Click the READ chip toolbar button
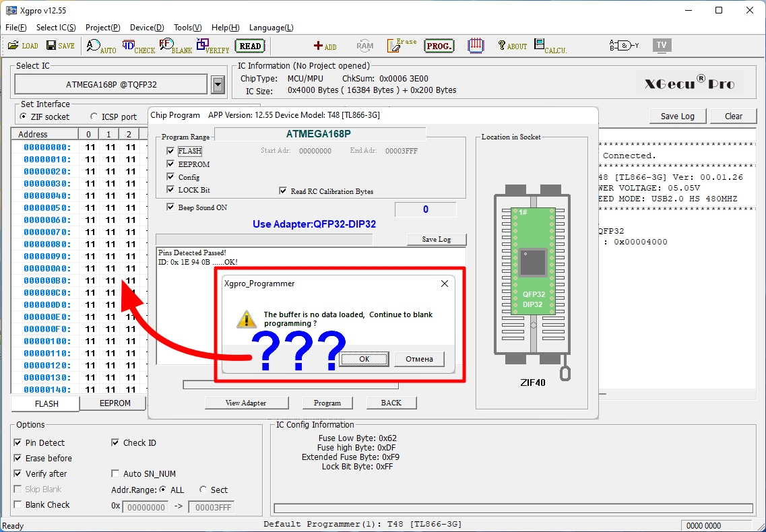Image resolution: width=766 pixels, height=532 pixels. pyautogui.click(x=250, y=46)
